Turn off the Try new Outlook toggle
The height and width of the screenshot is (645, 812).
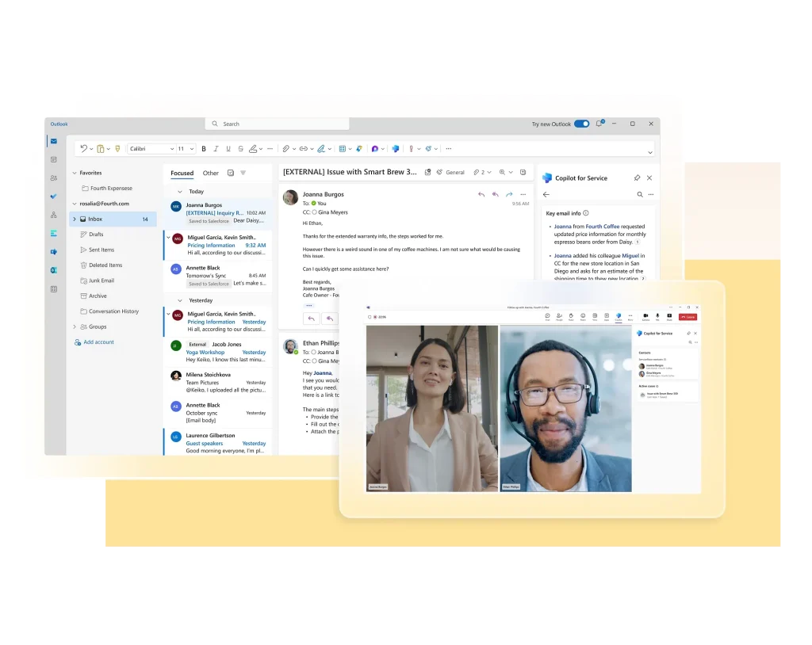[x=581, y=124]
